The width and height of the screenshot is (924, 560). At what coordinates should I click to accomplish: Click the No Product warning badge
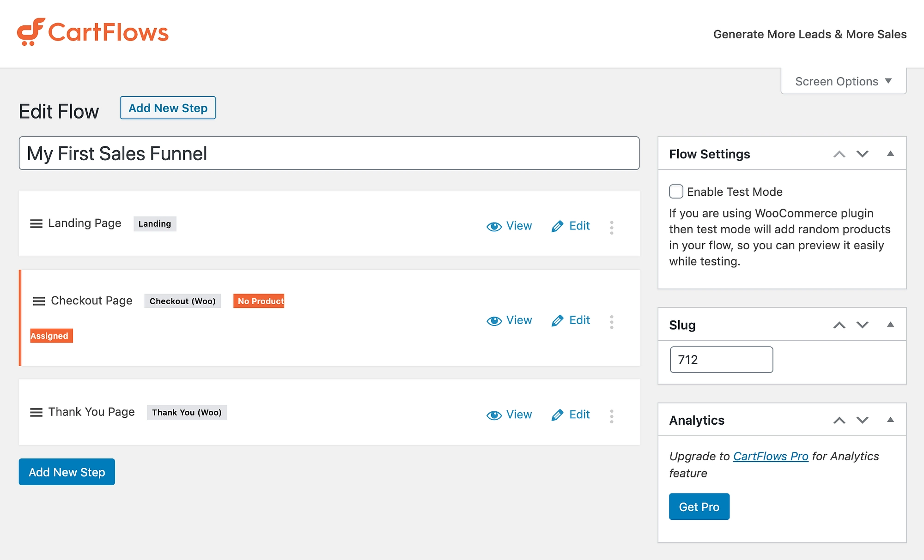point(259,301)
